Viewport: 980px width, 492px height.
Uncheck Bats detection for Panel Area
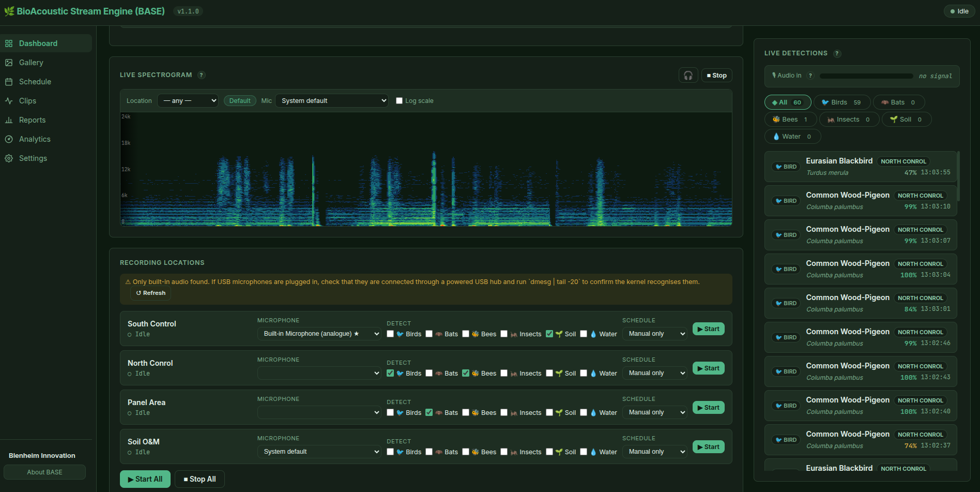[x=429, y=412]
